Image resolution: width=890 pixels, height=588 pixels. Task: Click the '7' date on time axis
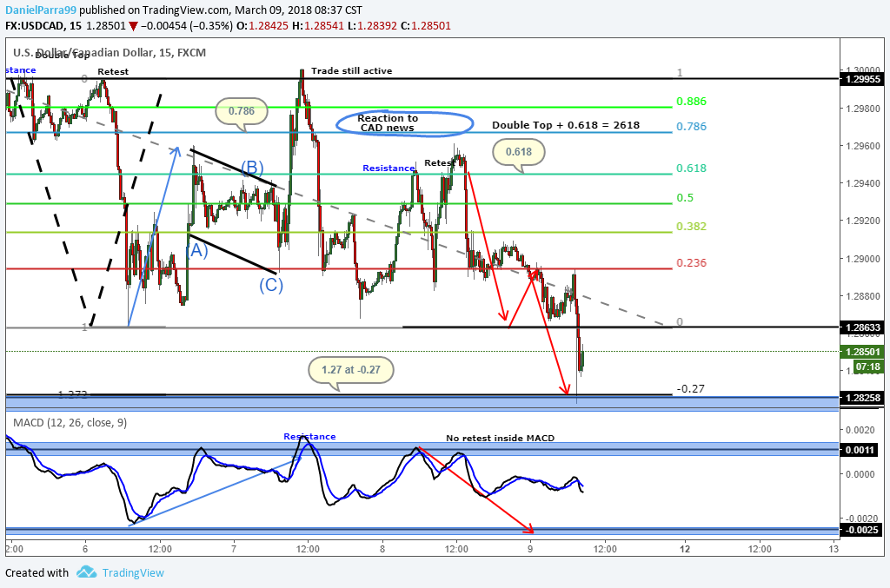pos(234,549)
